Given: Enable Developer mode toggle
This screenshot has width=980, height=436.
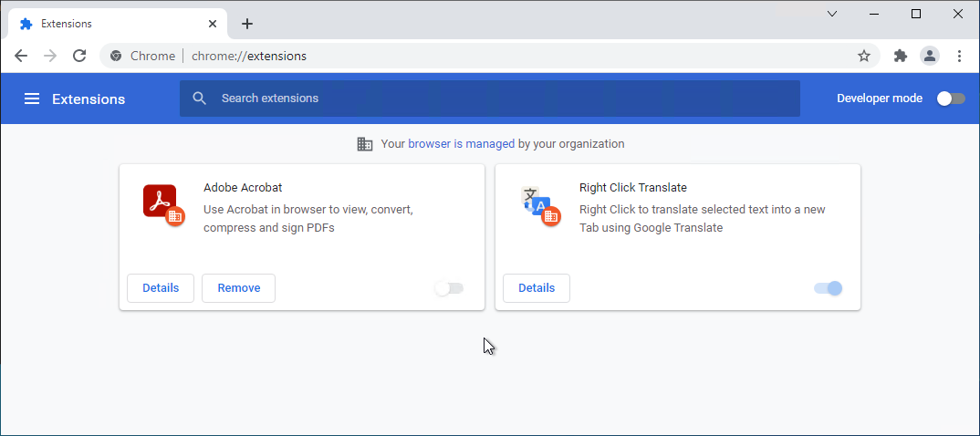Looking at the screenshot, I should [x=951, y=99].
